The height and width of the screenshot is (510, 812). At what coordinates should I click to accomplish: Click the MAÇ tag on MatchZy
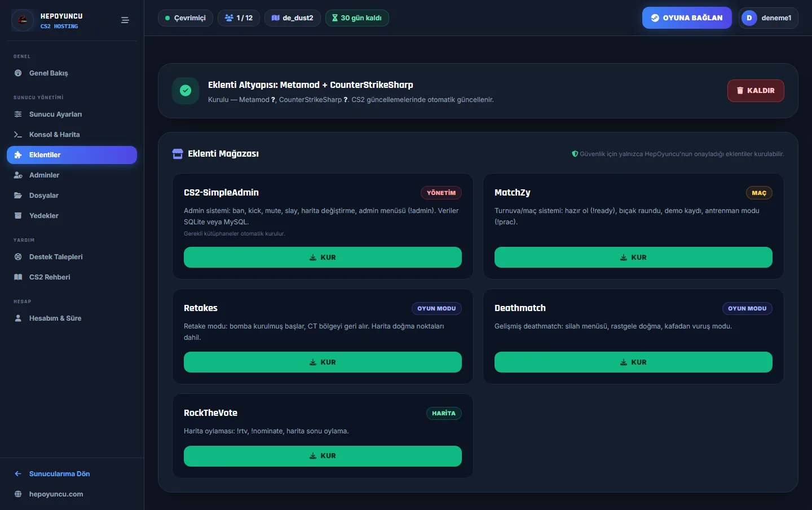759,193
